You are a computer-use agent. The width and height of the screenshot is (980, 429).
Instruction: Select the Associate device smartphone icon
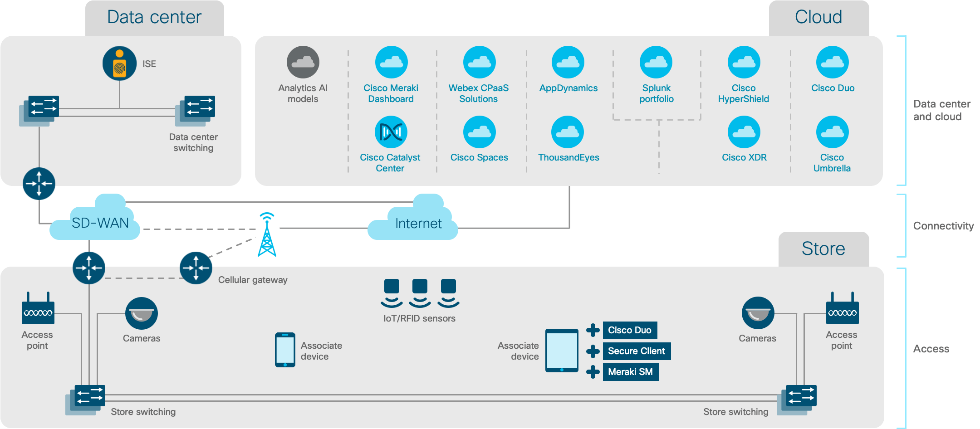[285, 350]
